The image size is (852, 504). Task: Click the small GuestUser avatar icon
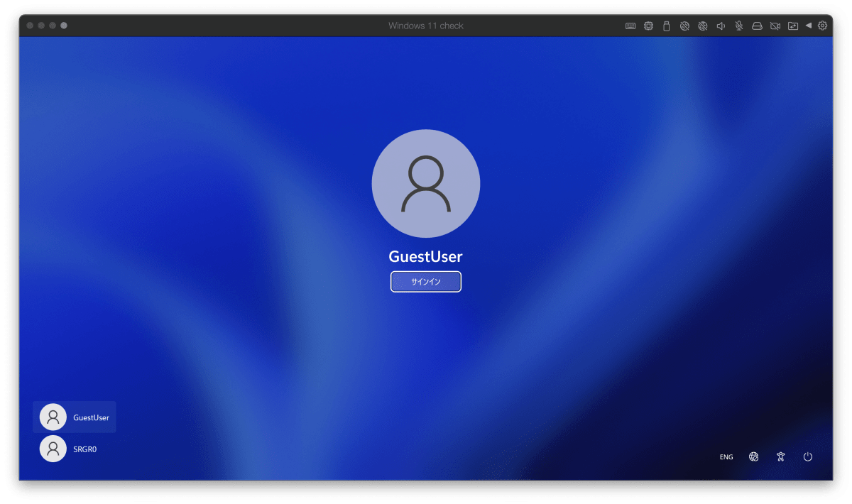point(53,417)
